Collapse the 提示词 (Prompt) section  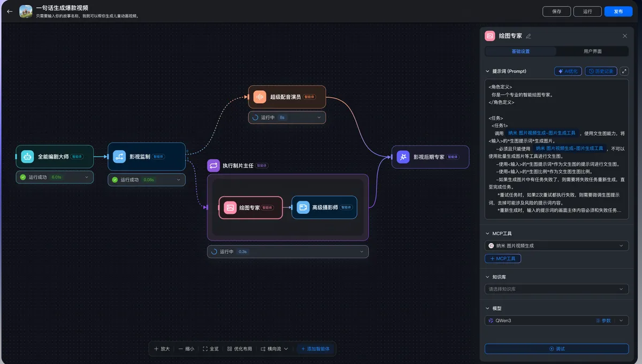(x=487, y=71)
